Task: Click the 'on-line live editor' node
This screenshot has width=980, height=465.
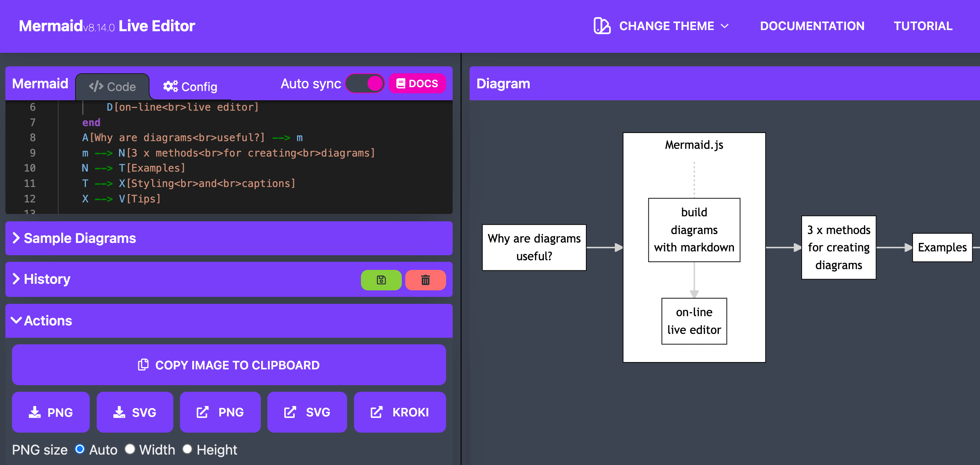Action: (x=694, y=321)
